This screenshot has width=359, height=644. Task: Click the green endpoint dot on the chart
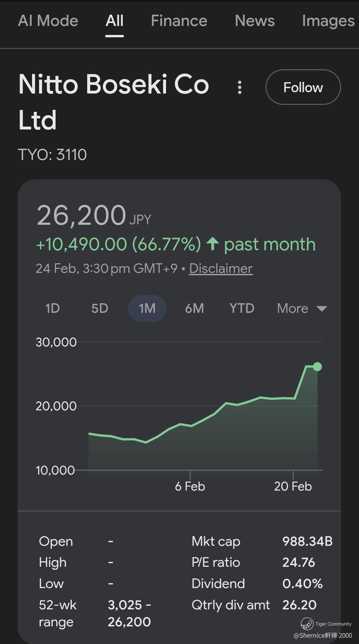pos(317,366)
